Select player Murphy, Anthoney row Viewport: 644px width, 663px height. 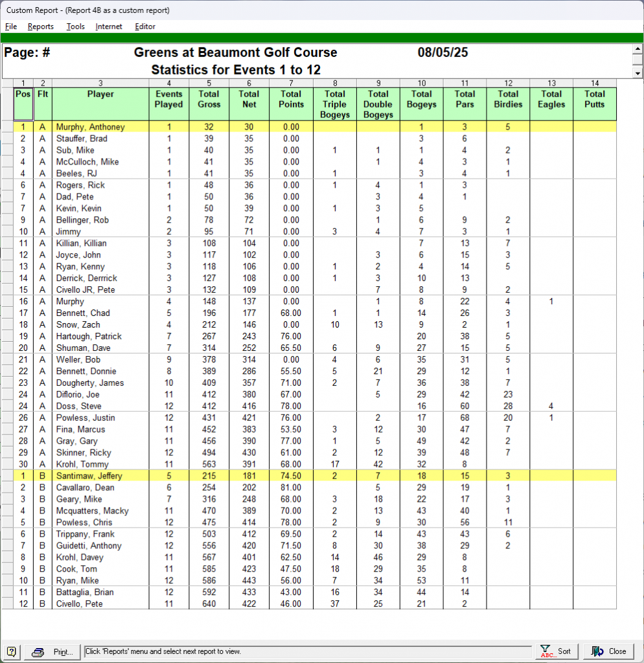pyautogui.click(x=90, y=128)
